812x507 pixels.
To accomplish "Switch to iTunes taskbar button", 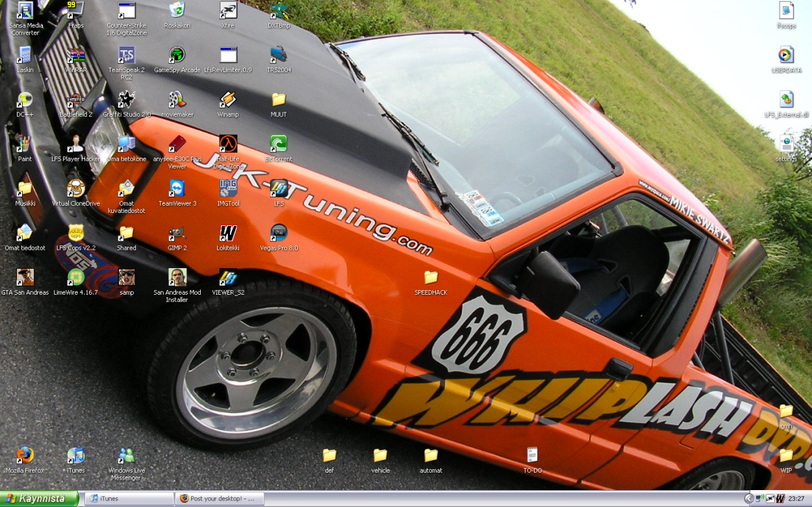I will coord(130,499).
